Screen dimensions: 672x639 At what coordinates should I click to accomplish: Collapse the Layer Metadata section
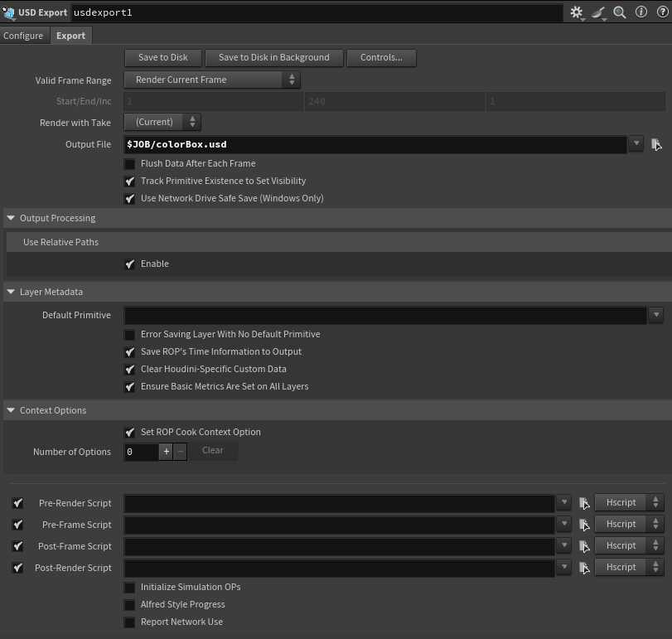(x=10, y=292)
